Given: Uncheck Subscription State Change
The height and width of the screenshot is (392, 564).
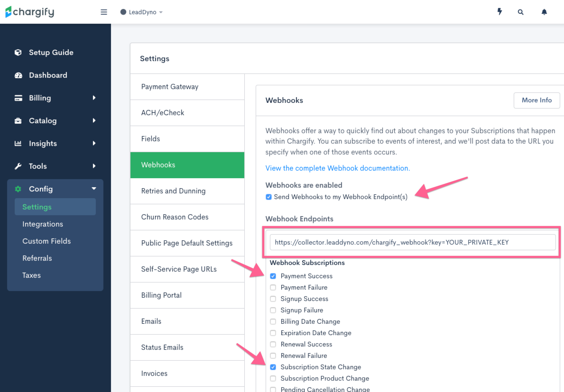Looking at the screenshot, I should point(273,367).
